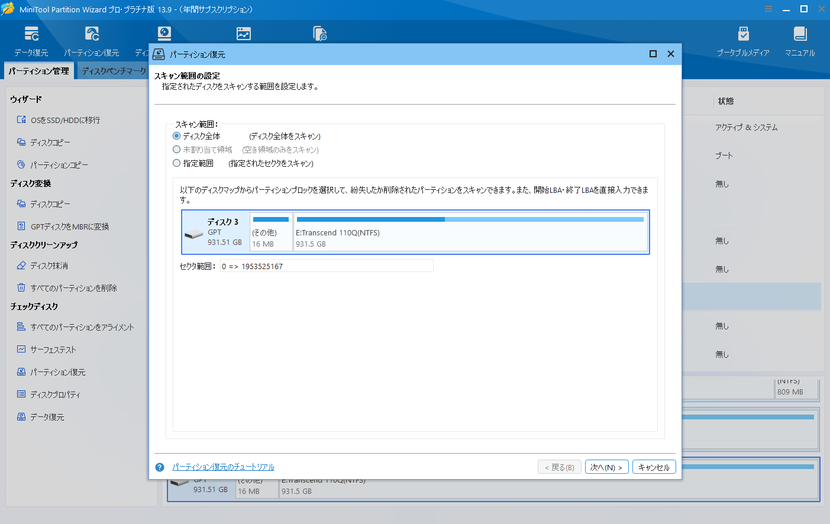Click the 次へ(N) button
This screenshot has height=524, width=830.
pos(607,467)
